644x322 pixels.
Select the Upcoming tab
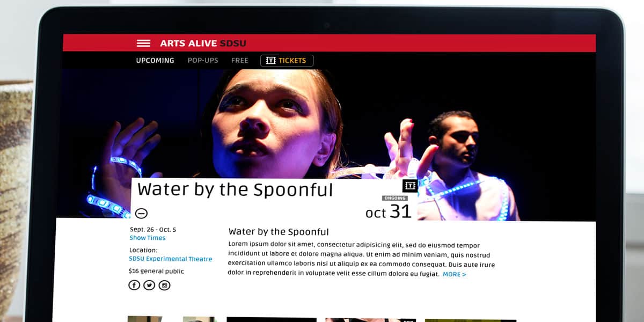tap(155, 61)
